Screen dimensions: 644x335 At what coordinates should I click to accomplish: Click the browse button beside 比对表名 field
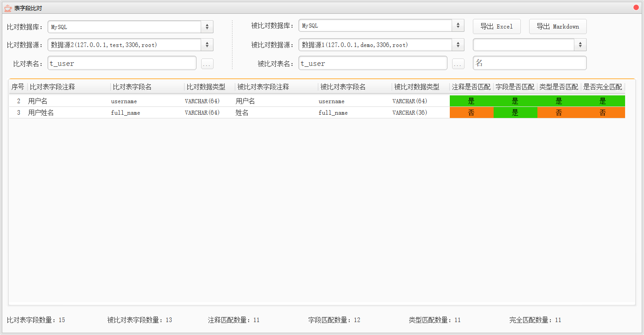(207, 64)
